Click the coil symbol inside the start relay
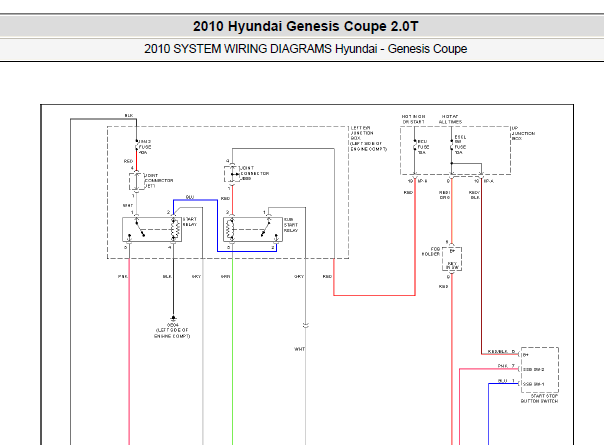 174,230
